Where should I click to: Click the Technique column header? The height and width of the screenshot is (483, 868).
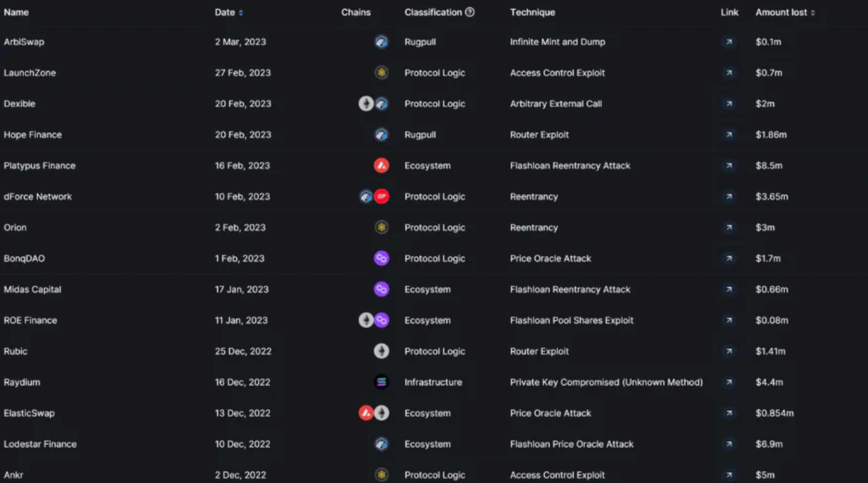(532, 13)
